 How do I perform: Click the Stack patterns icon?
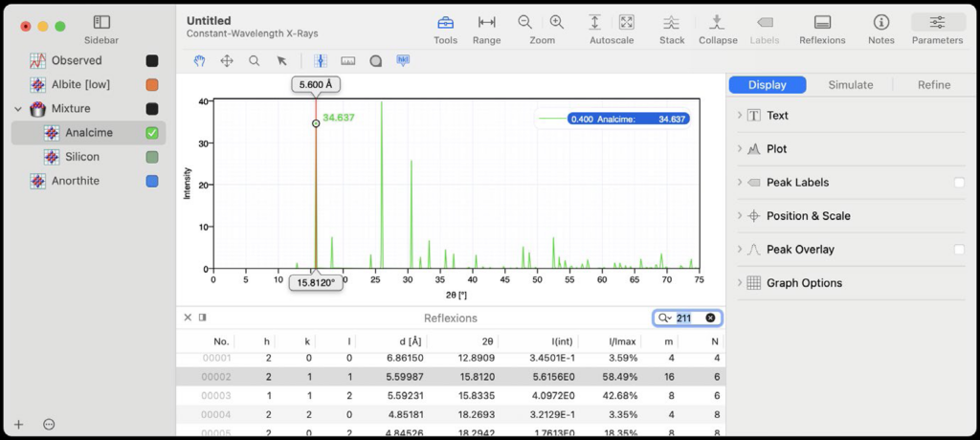(x=672, y=23)
